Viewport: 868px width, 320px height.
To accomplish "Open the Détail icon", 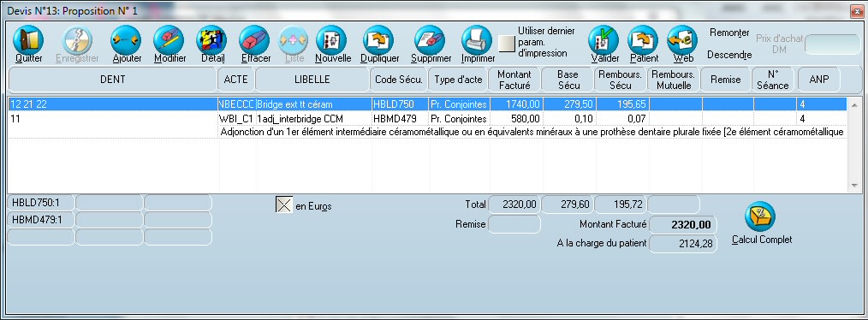I will pos(211,40).
